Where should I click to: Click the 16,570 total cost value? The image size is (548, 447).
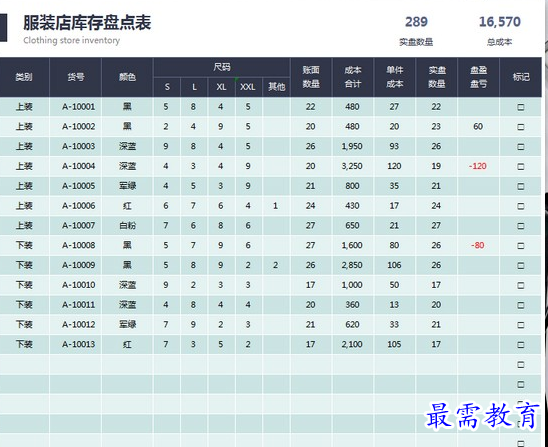(x=499, y=22)
